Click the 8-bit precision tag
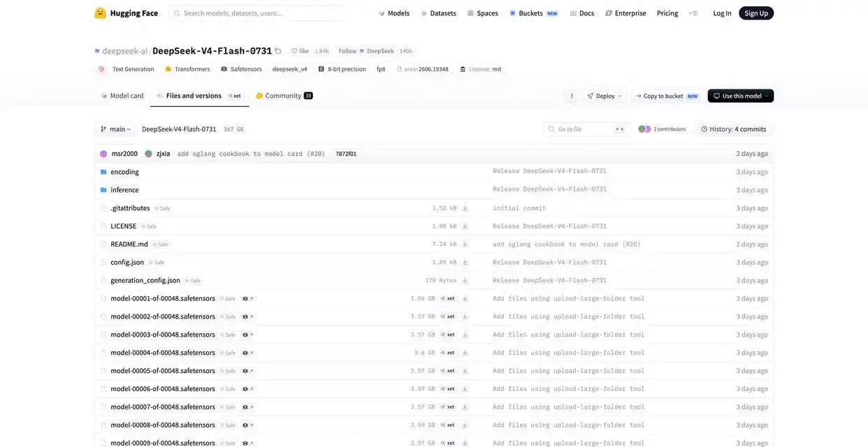The height and width of the screenshot is (447, 868). 342,69
